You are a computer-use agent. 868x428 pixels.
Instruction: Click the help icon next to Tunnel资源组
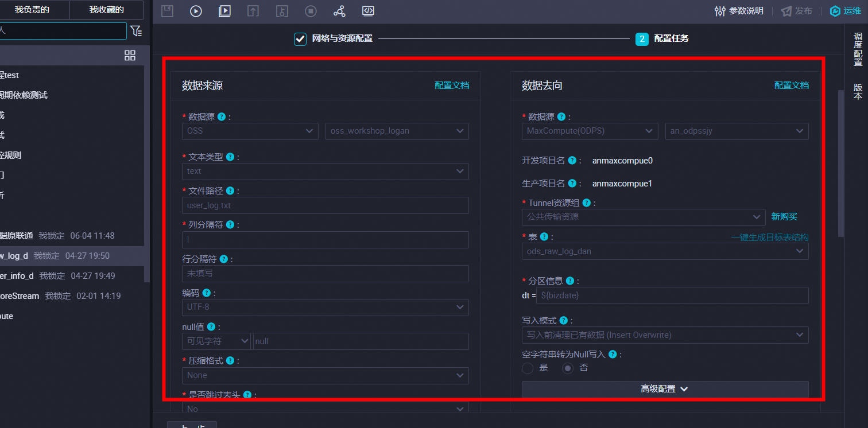coord(586,203)
